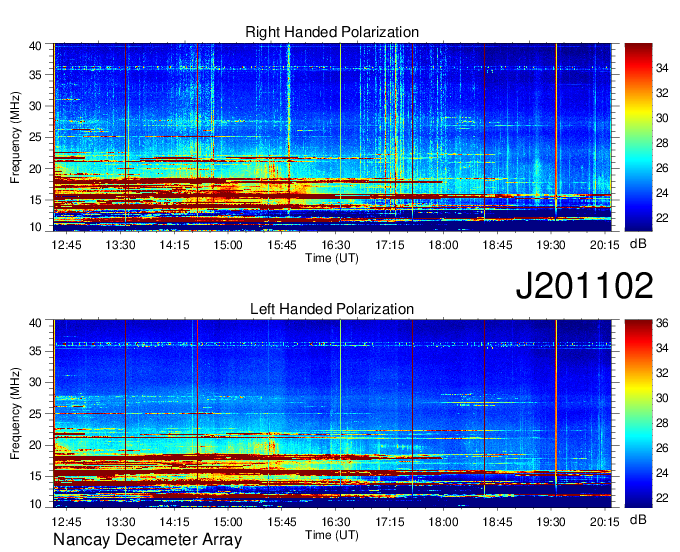
Task: Click the 20:15 tick of Left Handed plot
Action: (x=605, y=522)
